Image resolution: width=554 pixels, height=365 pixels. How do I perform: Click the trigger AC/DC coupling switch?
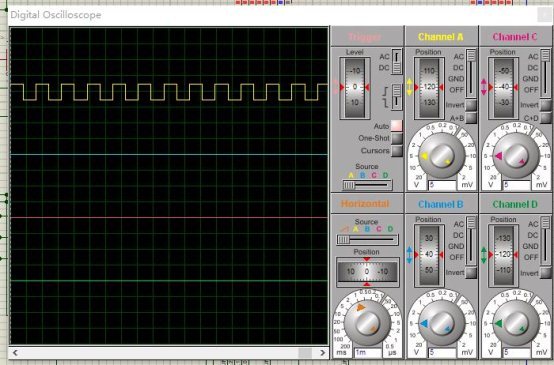click(x=397, y=62)
